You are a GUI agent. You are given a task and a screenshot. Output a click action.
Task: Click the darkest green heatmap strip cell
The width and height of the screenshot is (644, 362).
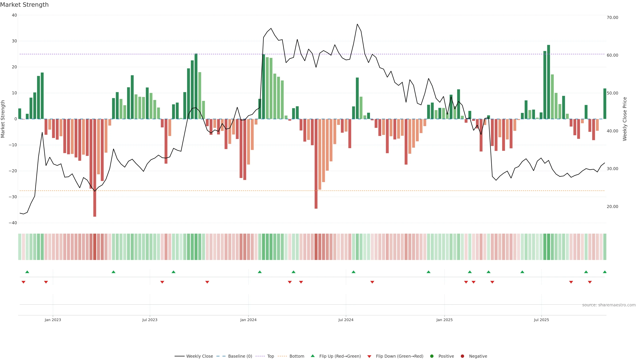(x=549, y=247)
